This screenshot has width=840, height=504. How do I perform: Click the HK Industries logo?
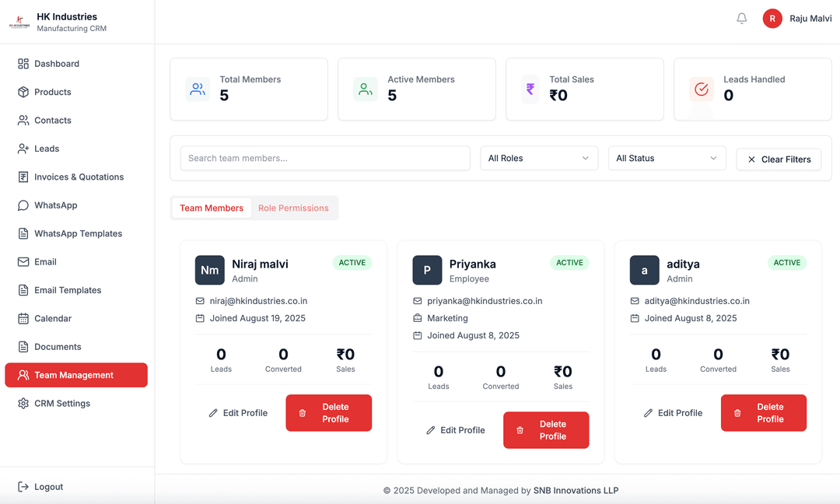[19, 22]
